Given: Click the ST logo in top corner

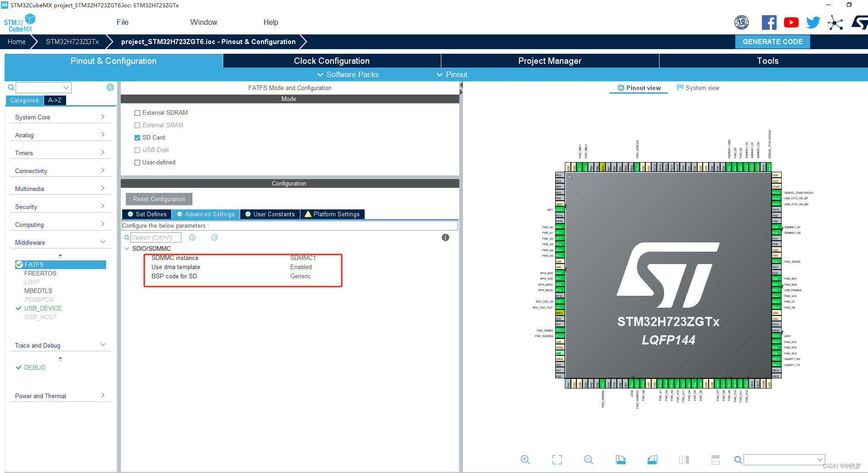Looking at the screenshot, I should pos(860,23).
